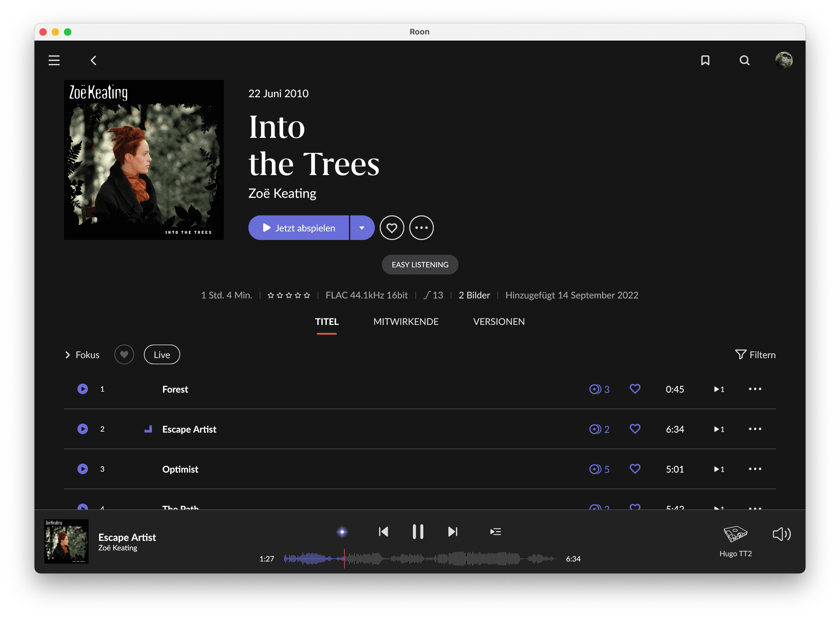Click the Jetzt abspielen button
The height and width of the screenshot is (619, 840).
click(299, 228)
